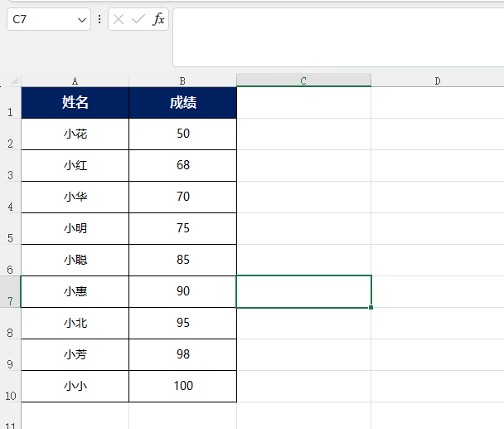Click the cell containing 小芳

pos(75,354)
